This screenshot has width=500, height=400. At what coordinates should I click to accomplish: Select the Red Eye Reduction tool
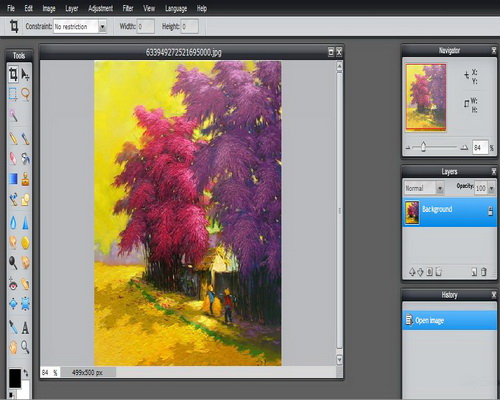13,284
